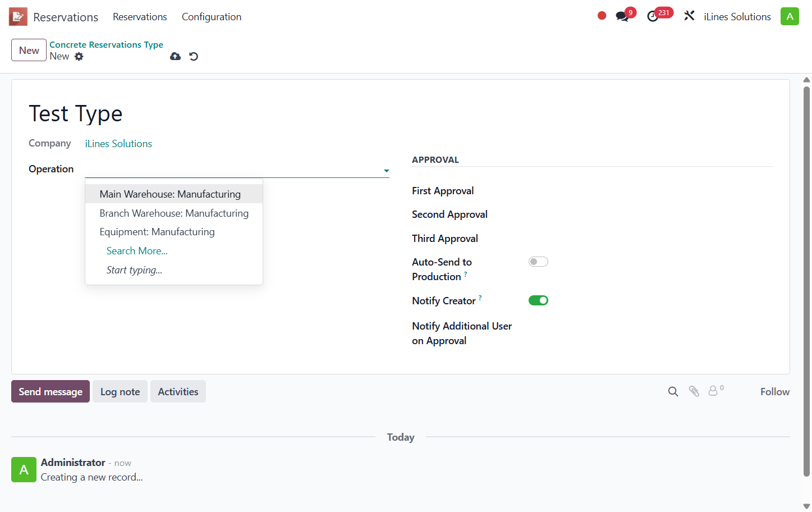Image resolution: width=812 pixels, height=512 pixels.
Task: Click the Follow button
Action: click(775, 391)
